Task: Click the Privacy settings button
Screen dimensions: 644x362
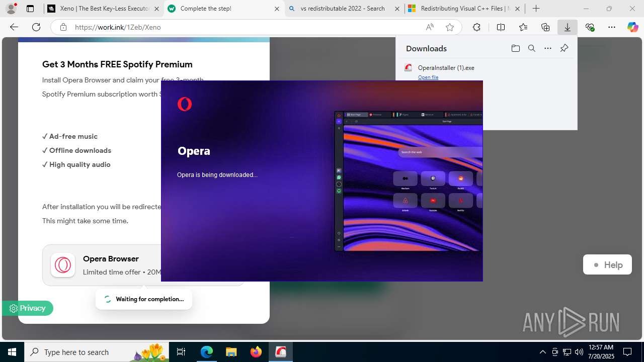Action: [x=27, y=308]
